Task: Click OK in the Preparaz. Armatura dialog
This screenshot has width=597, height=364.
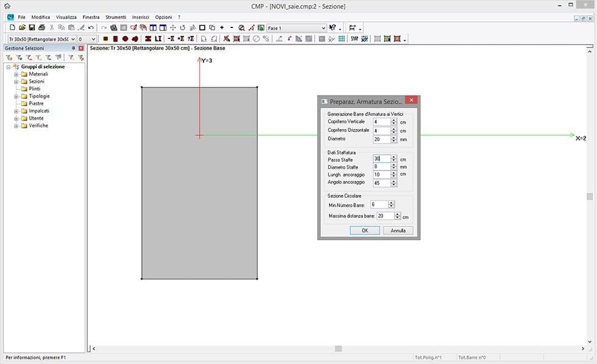Action: coord(365,231)
